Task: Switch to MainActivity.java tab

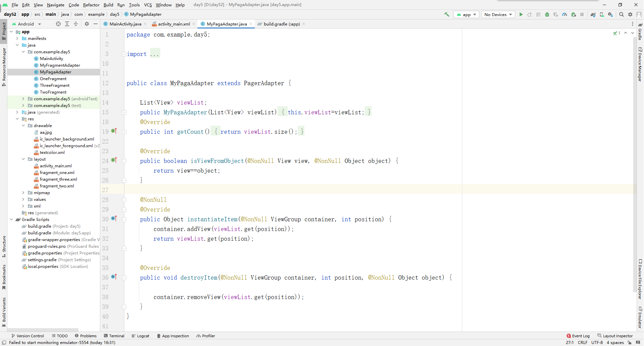Action: tap(125, 24)
